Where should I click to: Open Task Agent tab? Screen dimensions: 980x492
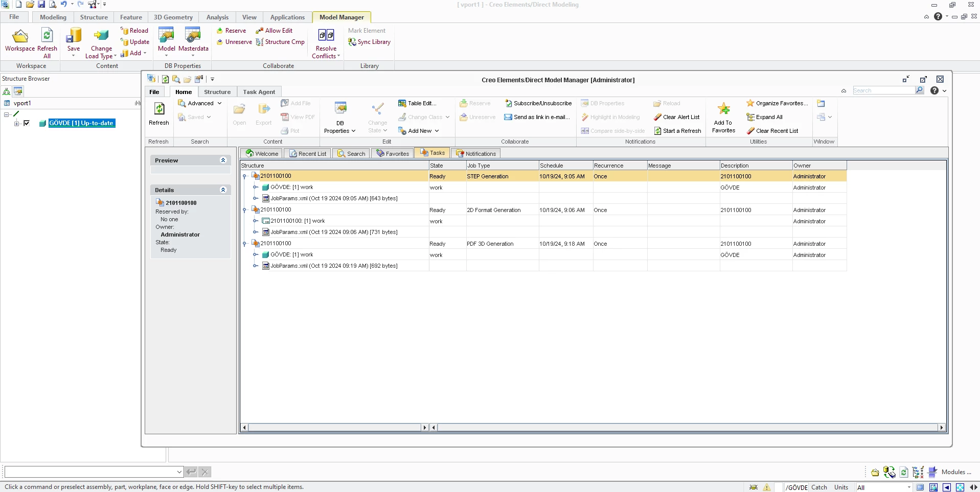pos(259,92)
